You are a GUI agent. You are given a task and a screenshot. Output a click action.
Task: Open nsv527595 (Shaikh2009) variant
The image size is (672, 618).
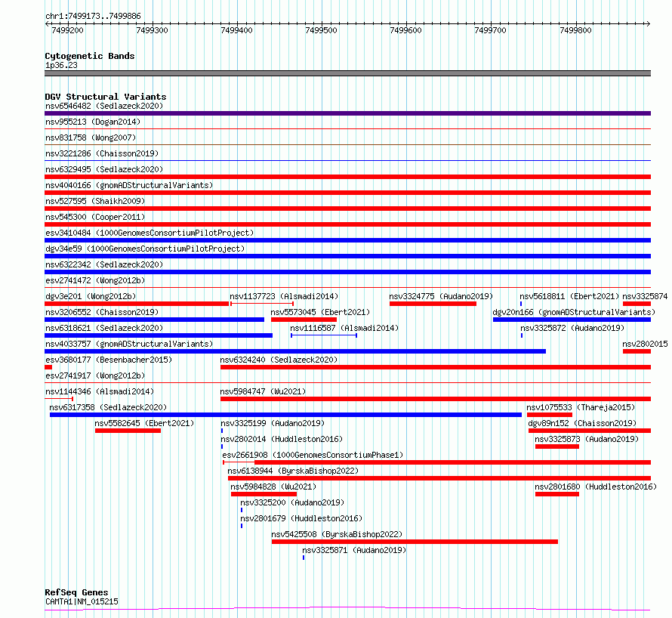(95, 201)
